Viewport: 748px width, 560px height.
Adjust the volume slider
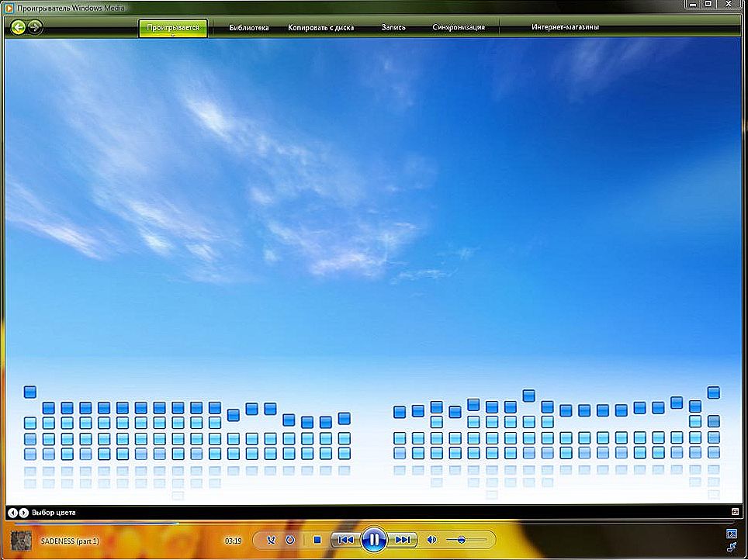[x=462, y=540]
